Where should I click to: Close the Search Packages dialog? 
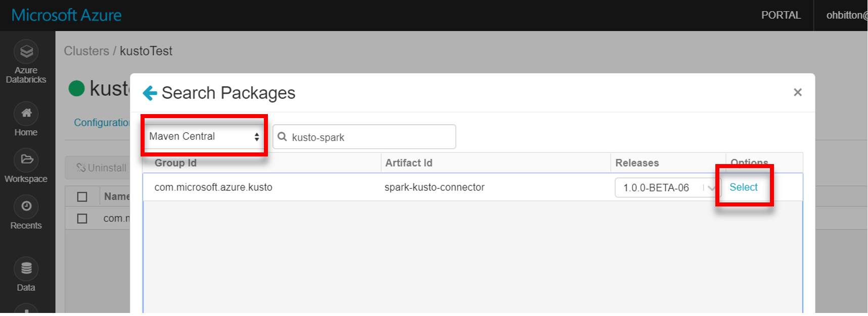[x=797, y=92]
